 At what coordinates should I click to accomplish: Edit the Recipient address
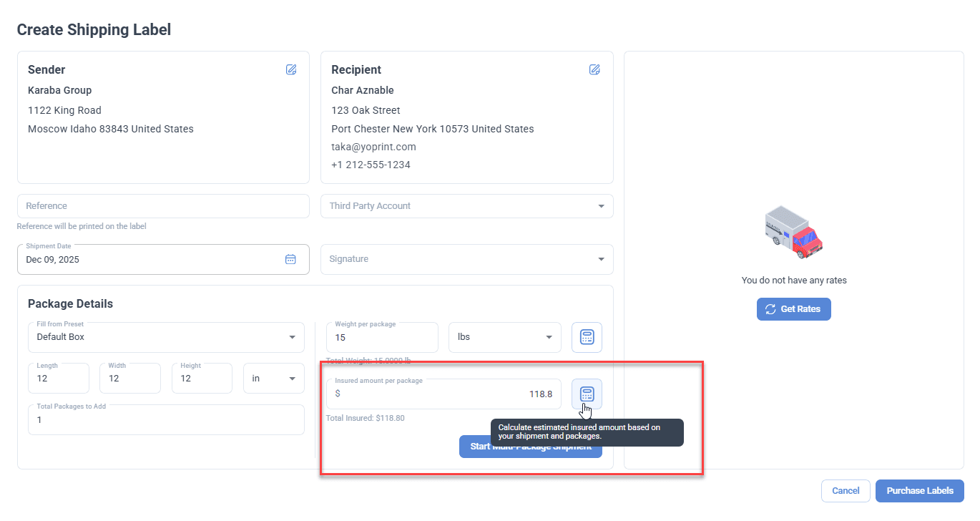pyautogui.click(x=594, y=69)
